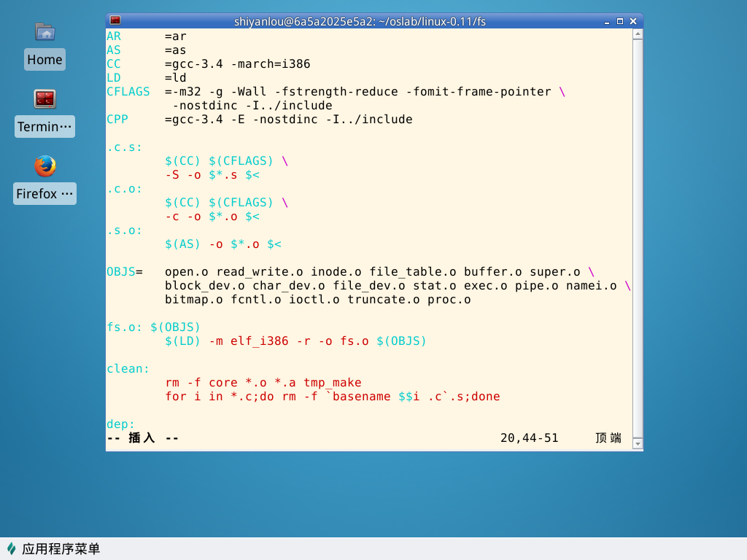The width and height of the screenshot is (747, 560).
Task: Click the scrollbar down arrow
Action: 638,444
